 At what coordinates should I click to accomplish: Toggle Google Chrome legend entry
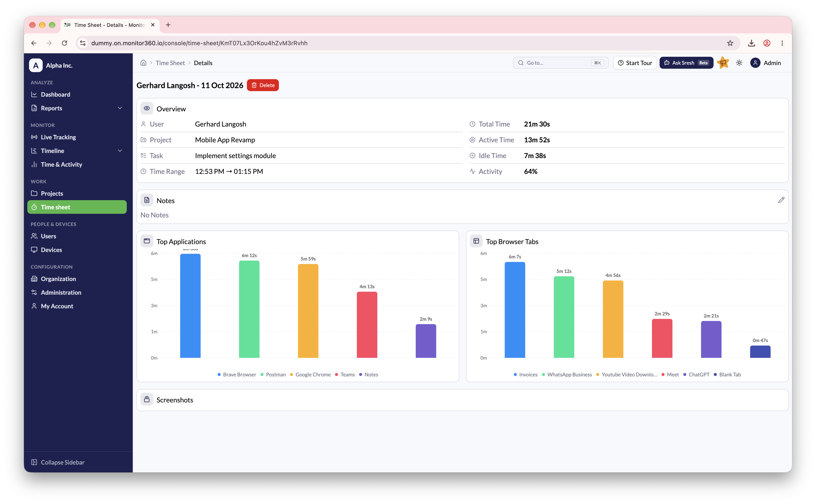click(310, 374)
